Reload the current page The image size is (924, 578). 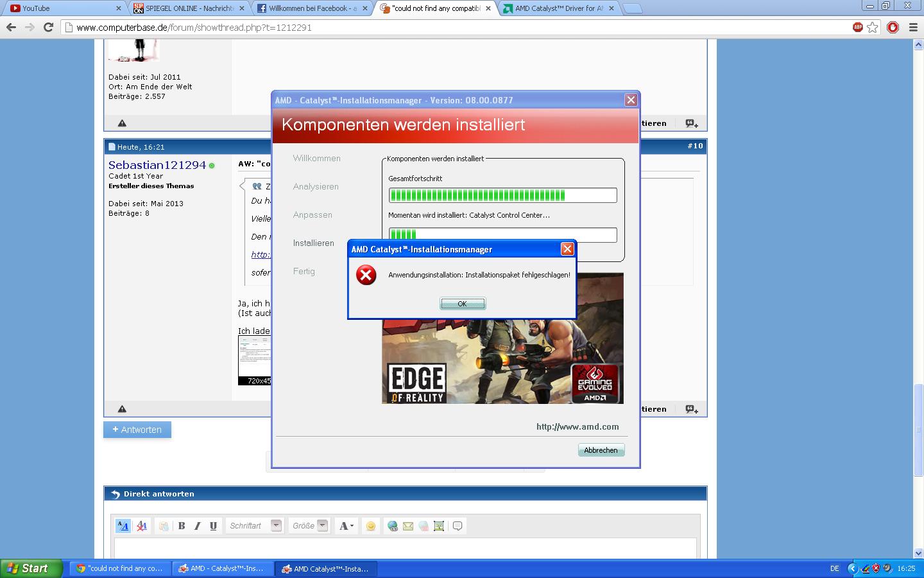click(x=48, y=27)
